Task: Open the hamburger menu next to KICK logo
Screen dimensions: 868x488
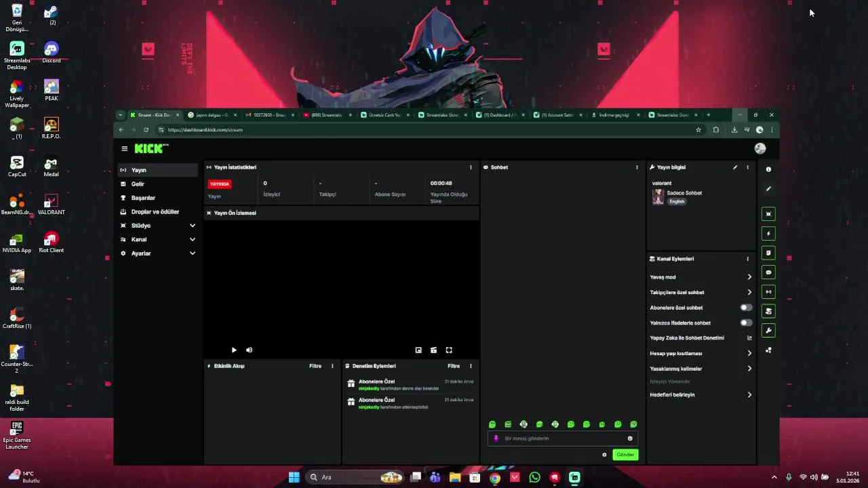Action: [x=124, y=148]
